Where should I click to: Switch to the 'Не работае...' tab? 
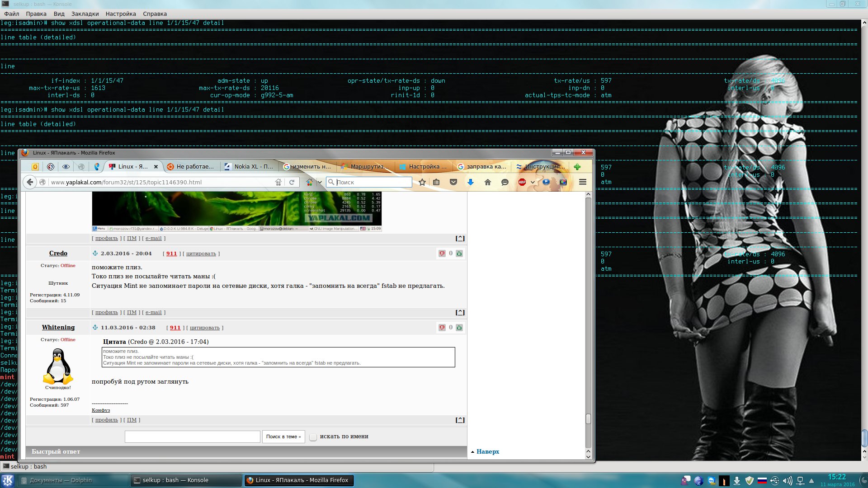191,167
